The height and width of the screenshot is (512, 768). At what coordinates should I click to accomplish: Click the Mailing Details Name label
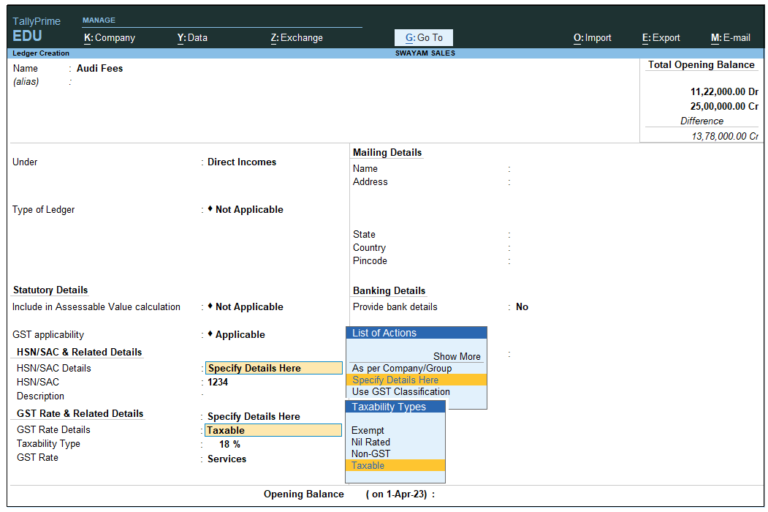365,169
